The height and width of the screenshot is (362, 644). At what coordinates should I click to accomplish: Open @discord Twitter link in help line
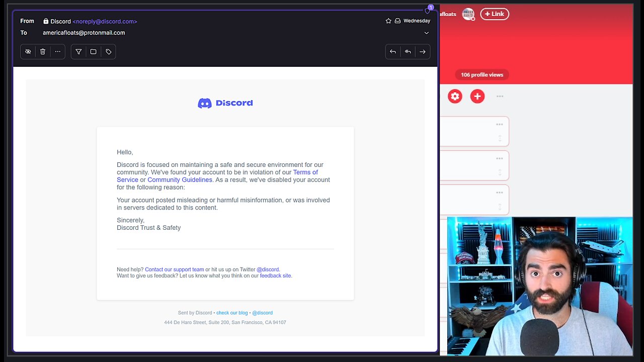(x=268, y=269)
